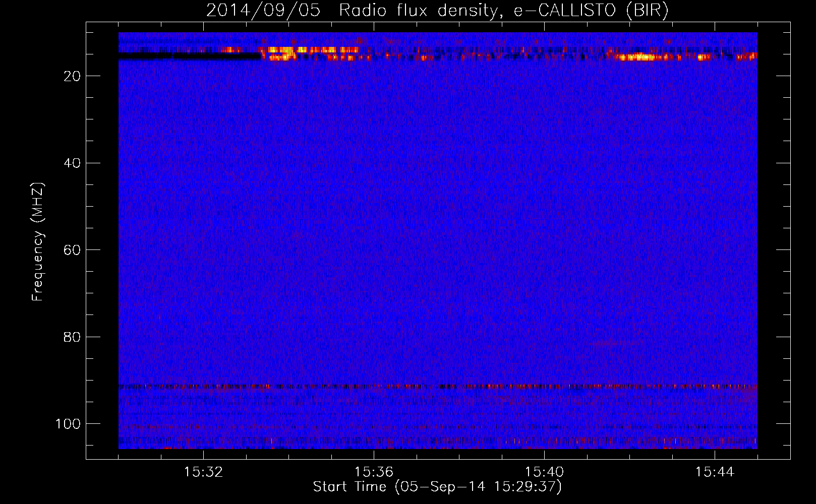816x504 pixels.
Task: Click the bright yellow emission near 15:42
Action: (640, 57)
